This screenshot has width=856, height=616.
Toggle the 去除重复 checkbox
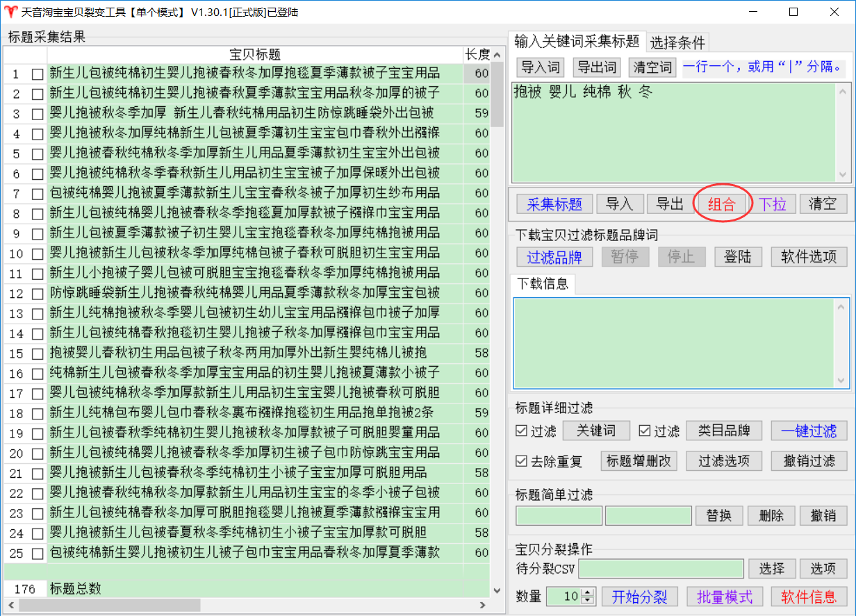(x=522, y=461)
